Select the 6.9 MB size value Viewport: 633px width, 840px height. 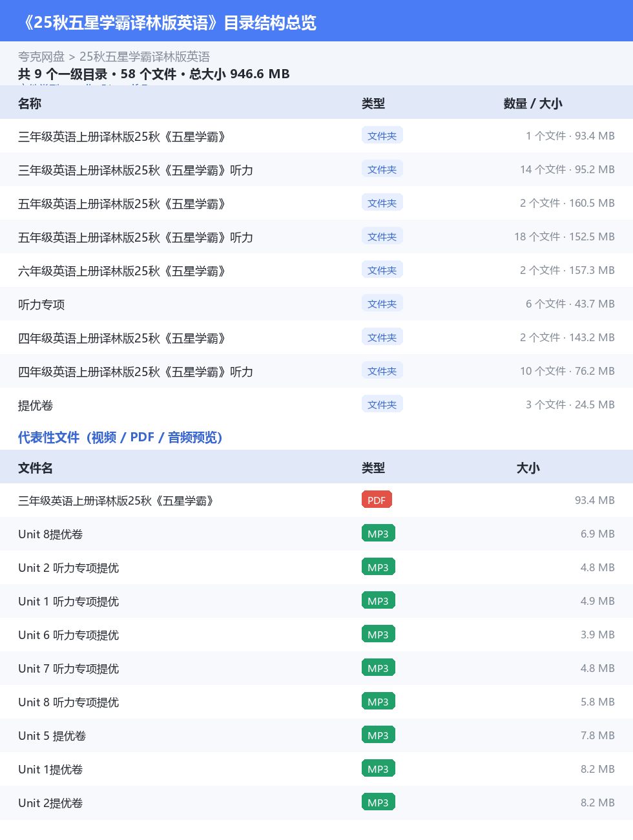click(597, 534)
